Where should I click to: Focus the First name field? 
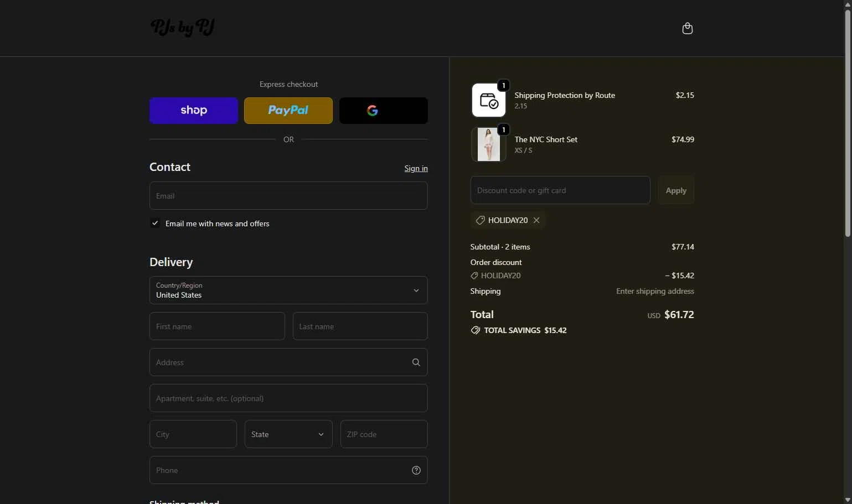pos(217,326)
